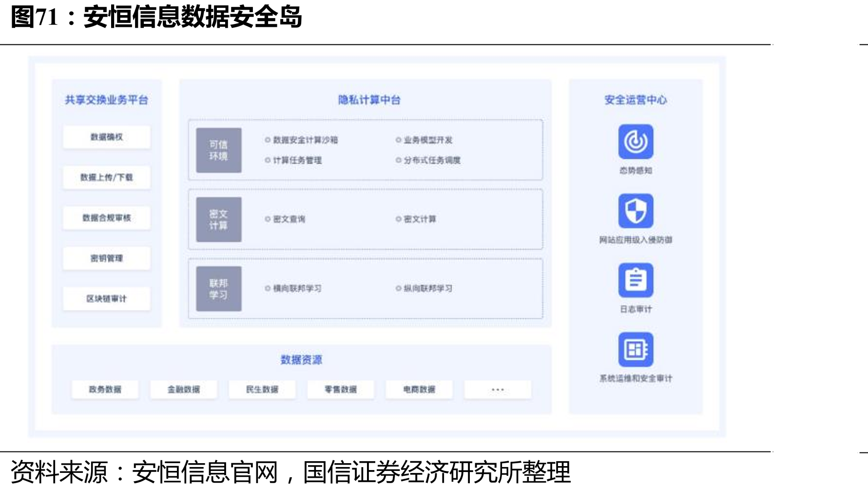Click the figure title 图71:安恒信息数据安全岛
The height and width of the screenshot is (490, 868).
156,17
